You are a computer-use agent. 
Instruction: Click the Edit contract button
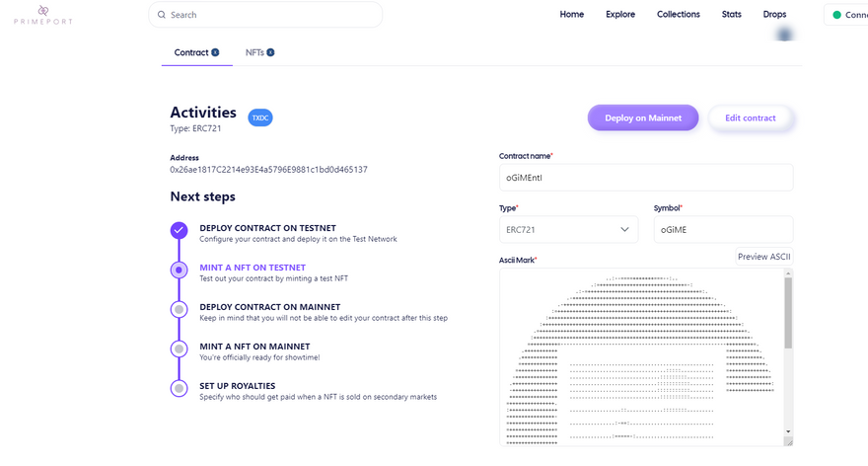point(750,117)
